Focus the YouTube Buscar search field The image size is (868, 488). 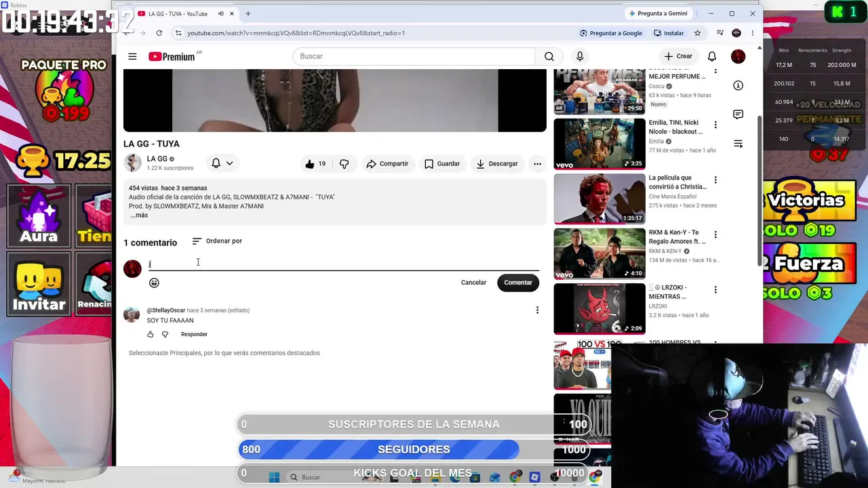tap(414, 56)
